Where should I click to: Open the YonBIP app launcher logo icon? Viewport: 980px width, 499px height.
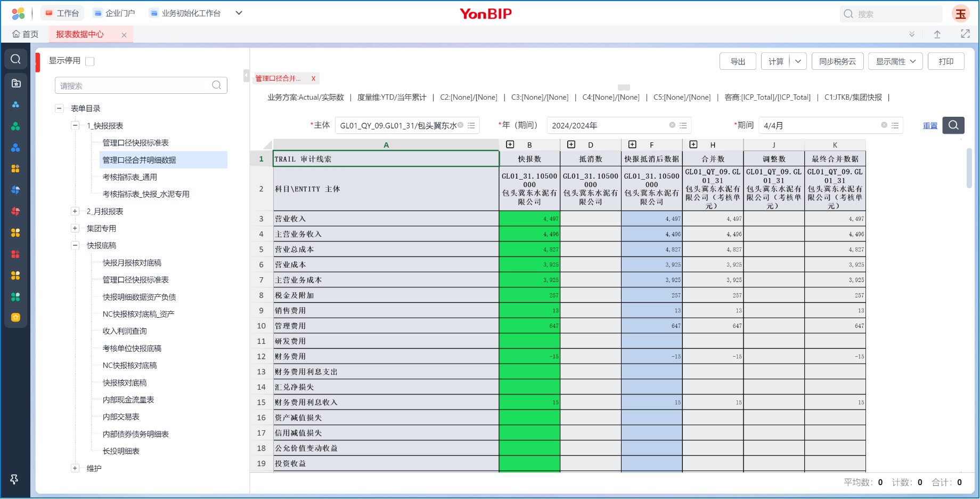coord(18,13)
